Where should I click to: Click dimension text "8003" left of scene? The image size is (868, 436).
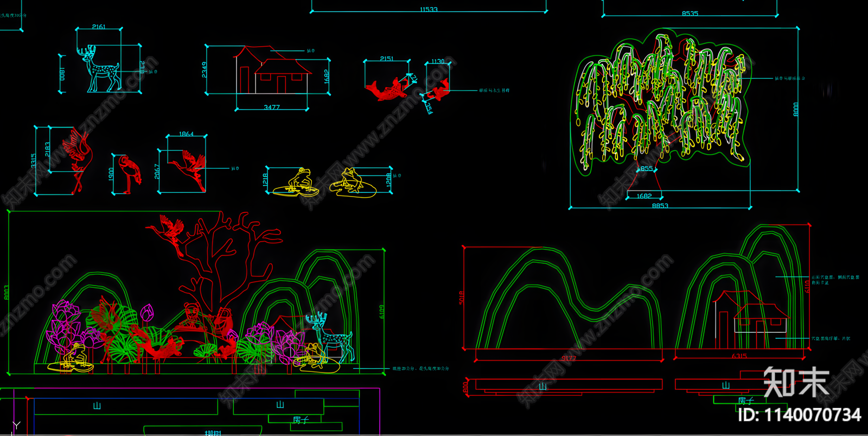[7, 293]
